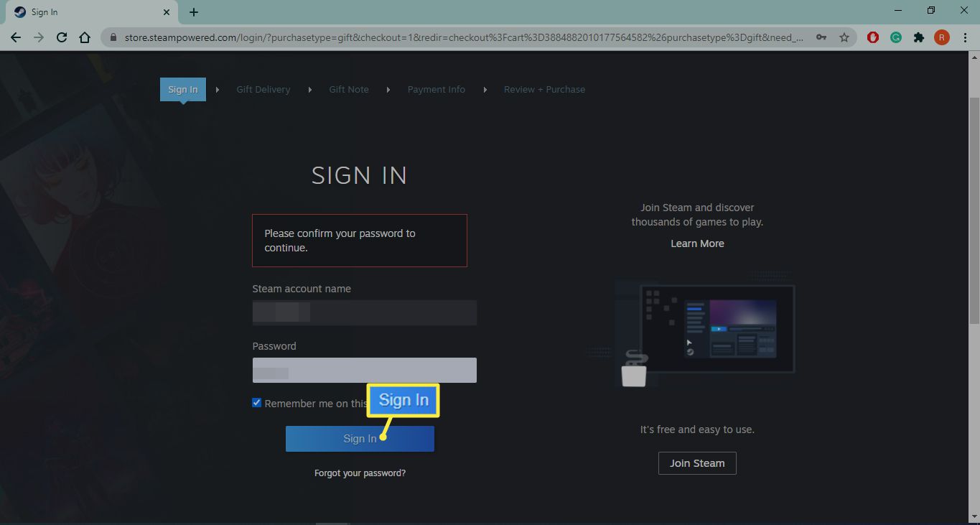Open saved passwords key icon
The width and height of the screenshot is (980, 525).
click(821, 37)
